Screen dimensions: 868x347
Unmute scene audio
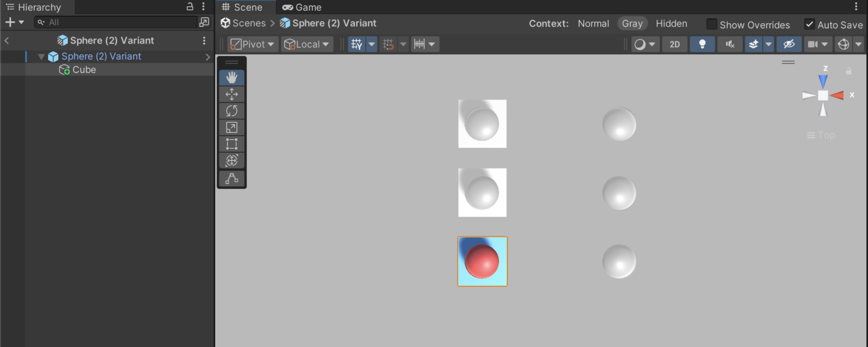click(x=730, y=44)
